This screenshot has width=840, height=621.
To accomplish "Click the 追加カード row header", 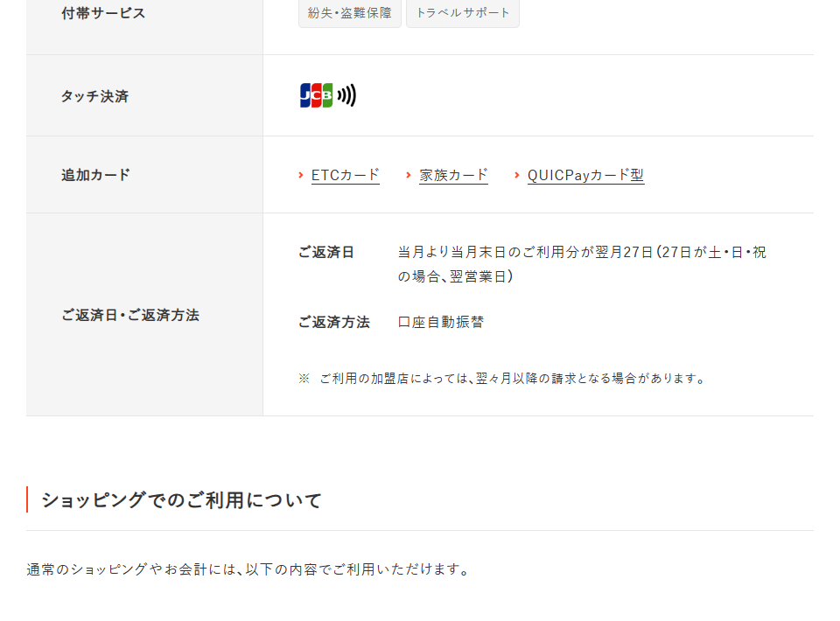I will (95, 175).
